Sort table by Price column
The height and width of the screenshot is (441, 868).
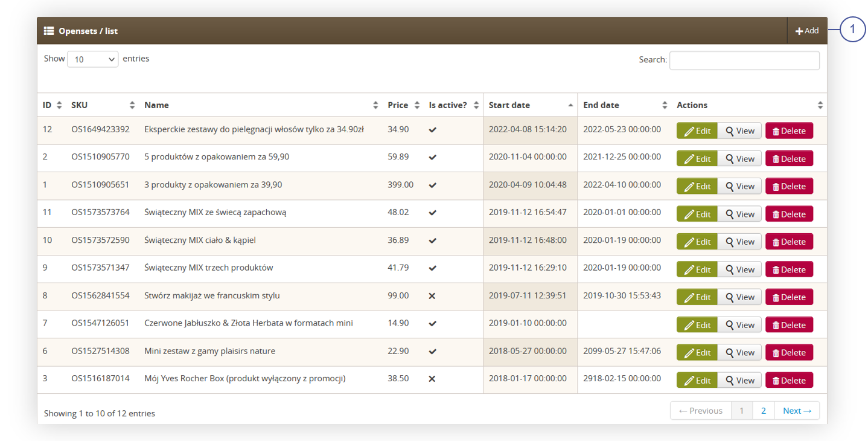(x=403, y=105)
